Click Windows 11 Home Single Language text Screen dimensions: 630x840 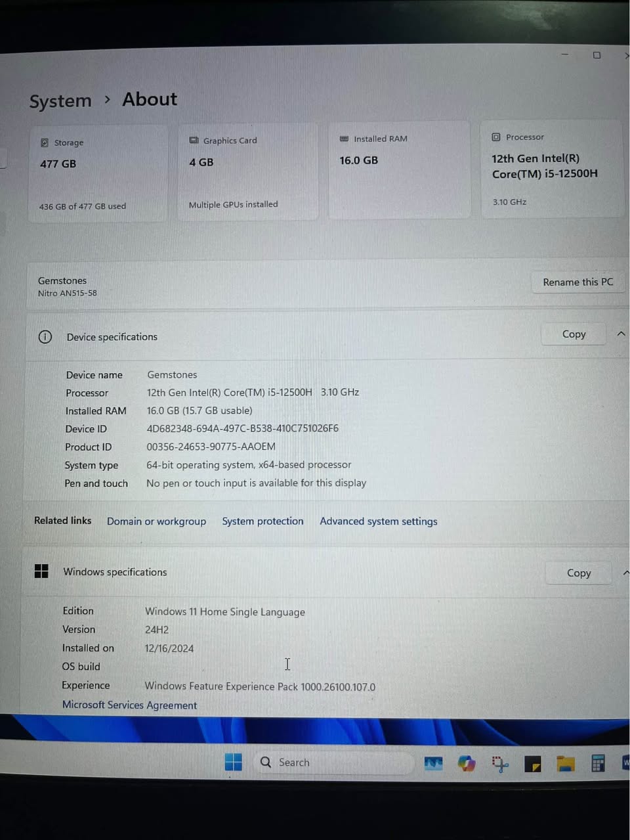point(225,611)
